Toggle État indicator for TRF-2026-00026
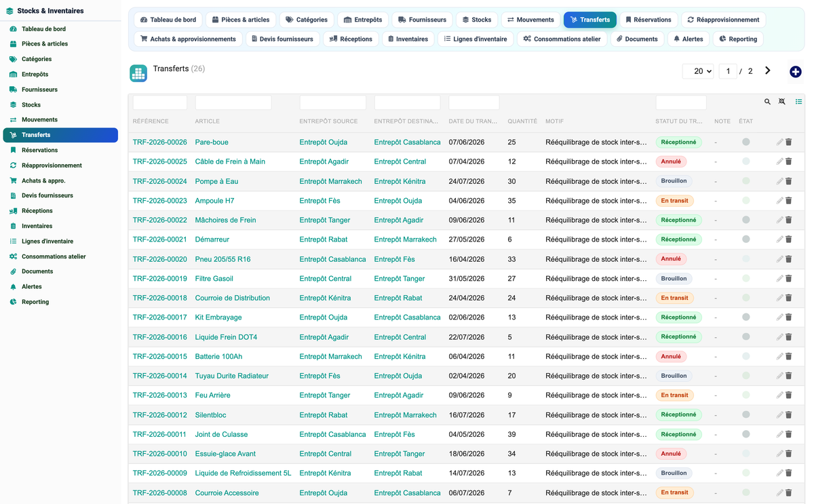814x504 pixels. click(x=746, y=142)
